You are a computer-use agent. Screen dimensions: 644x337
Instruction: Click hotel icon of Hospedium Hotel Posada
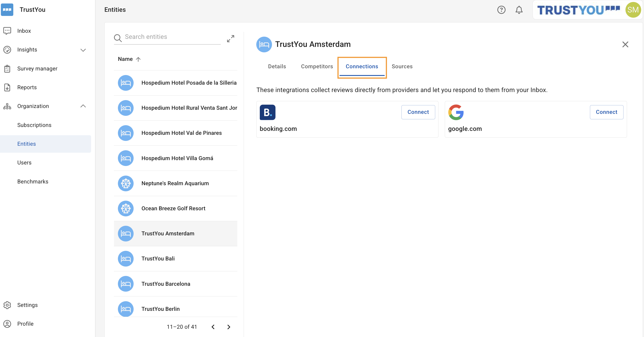point(126,83)
